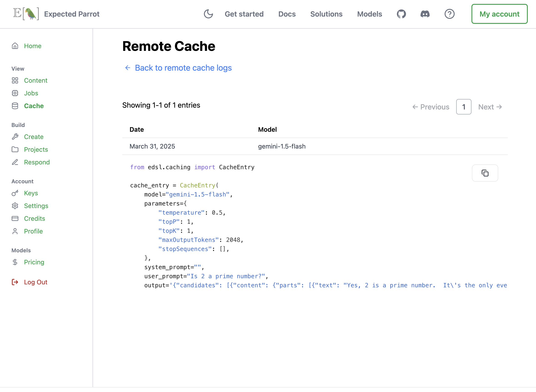Open the Docs menu item
Viewport: 536px width, 392px height.
point(287,14)
